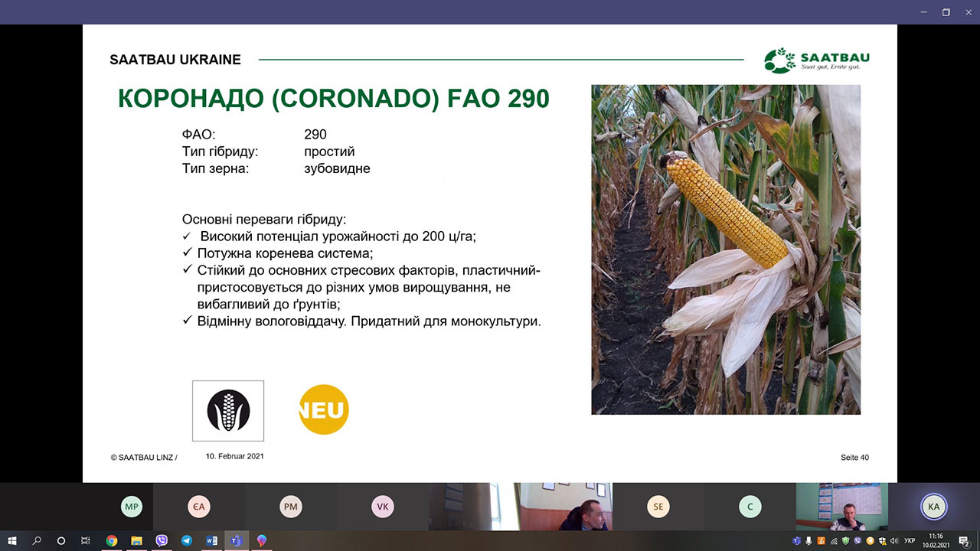
Task: Select video tile of man at desk
Action: pyautogui.click(x=842, y=506)
